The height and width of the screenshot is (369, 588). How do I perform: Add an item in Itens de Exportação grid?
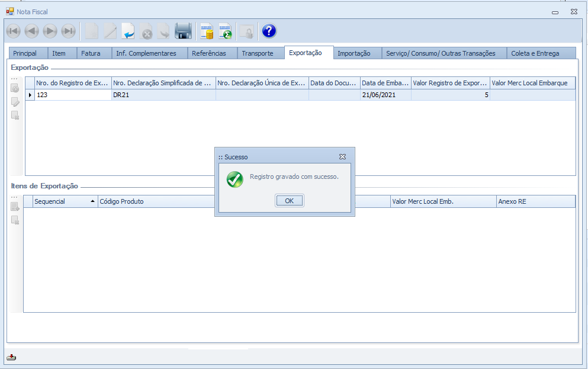pyautogui.click(x=15, y=207)
